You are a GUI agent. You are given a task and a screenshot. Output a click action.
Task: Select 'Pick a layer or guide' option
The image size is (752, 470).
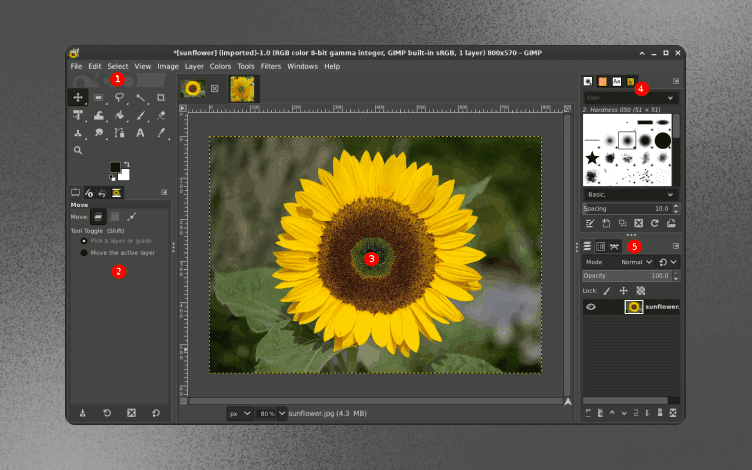click(84, 241)
